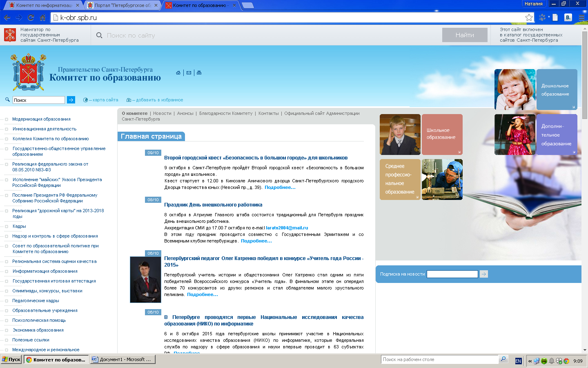Switch to the Портал Петербургское образование tab
588x368 pixels.
click(x=122, y=5)
